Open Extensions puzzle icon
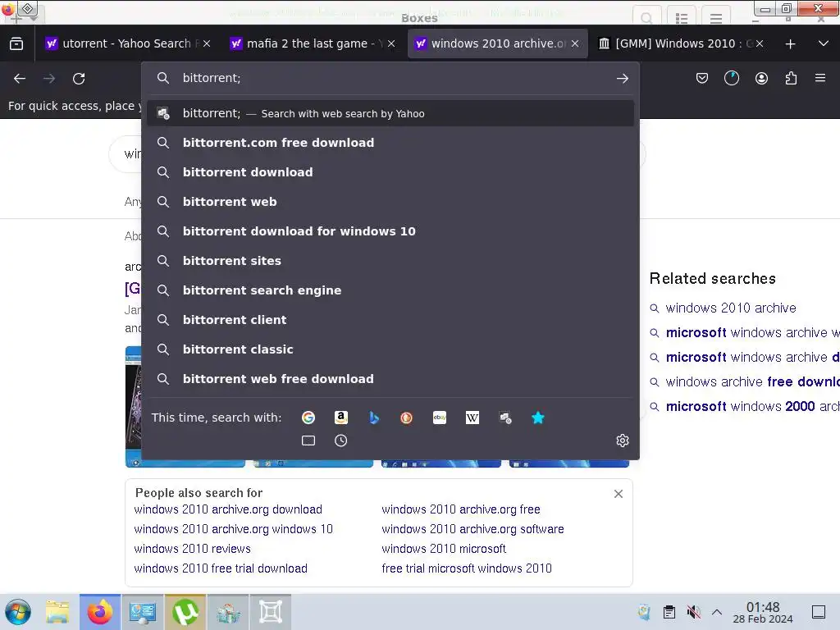Viewport: 840px width, 630px height. pos(791,79)
